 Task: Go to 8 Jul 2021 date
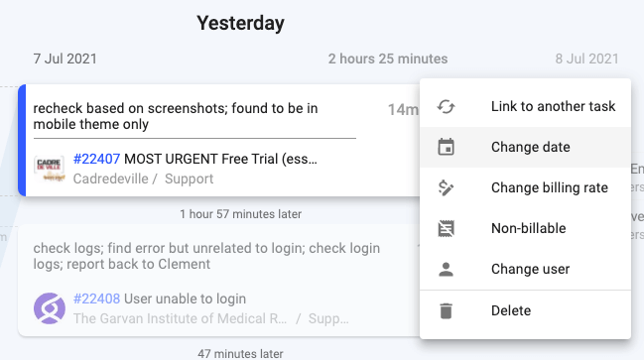586,59
